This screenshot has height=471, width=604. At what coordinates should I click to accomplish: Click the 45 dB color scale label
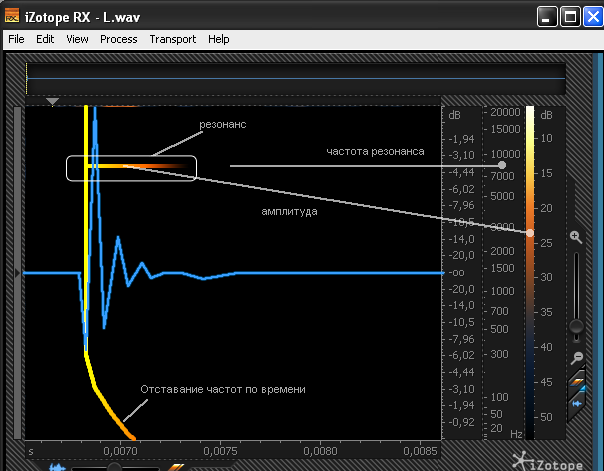546,382
